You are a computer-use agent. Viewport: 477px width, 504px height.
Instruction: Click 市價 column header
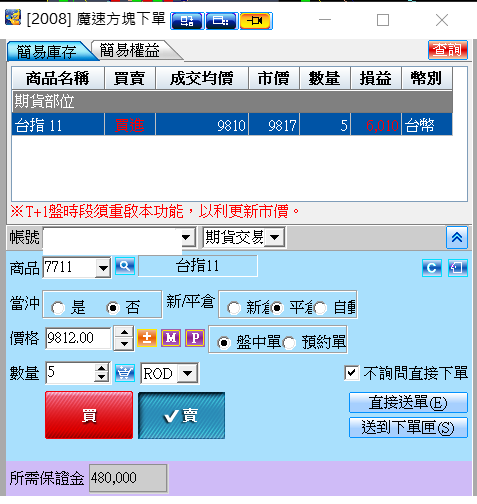tap(274, 79)
